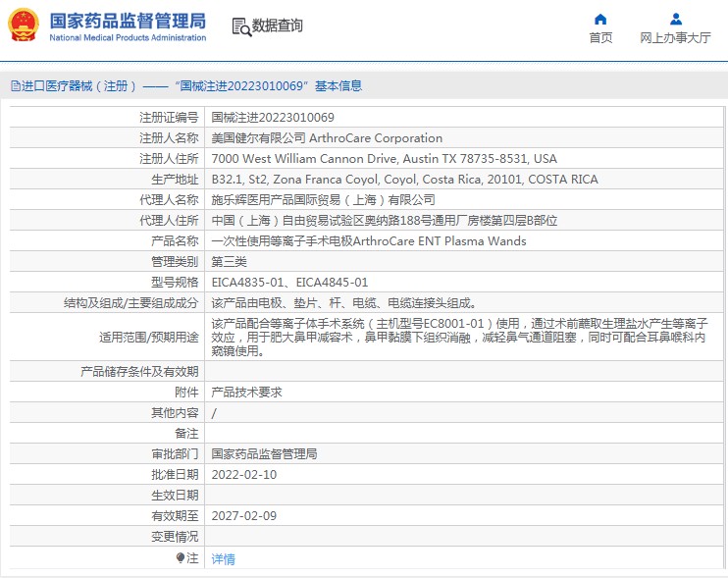The image size is (728, 578).
Task: Select expiry date 2027-02-09
Action: click(x=243, y=516)
